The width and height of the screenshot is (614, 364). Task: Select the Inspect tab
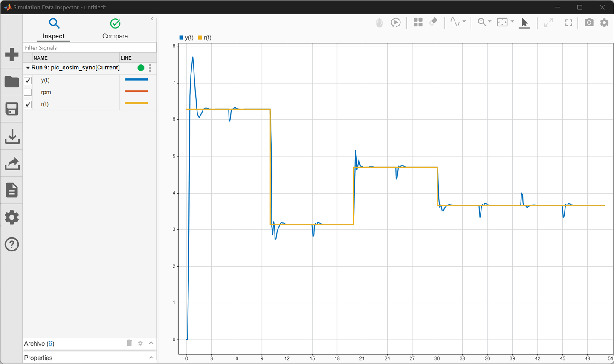(53, 28)
